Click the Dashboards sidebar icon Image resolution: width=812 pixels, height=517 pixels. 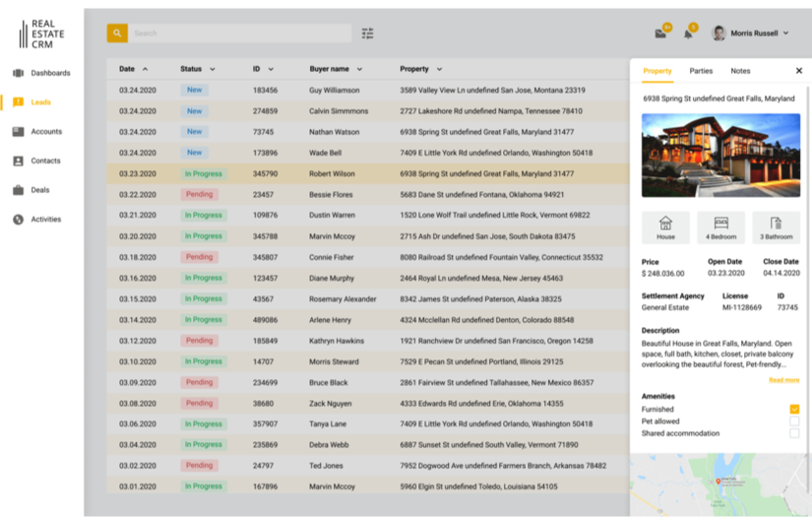(18, 73)
